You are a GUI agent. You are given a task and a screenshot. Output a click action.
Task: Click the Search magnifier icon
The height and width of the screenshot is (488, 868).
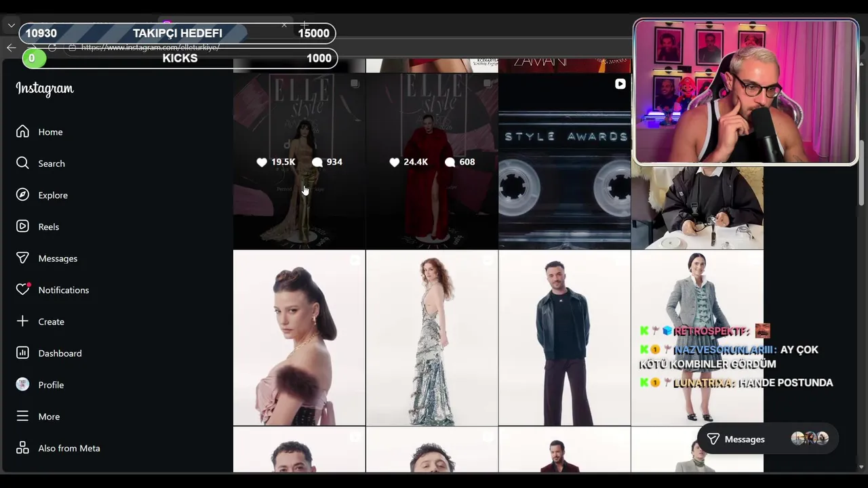[22, 163]
